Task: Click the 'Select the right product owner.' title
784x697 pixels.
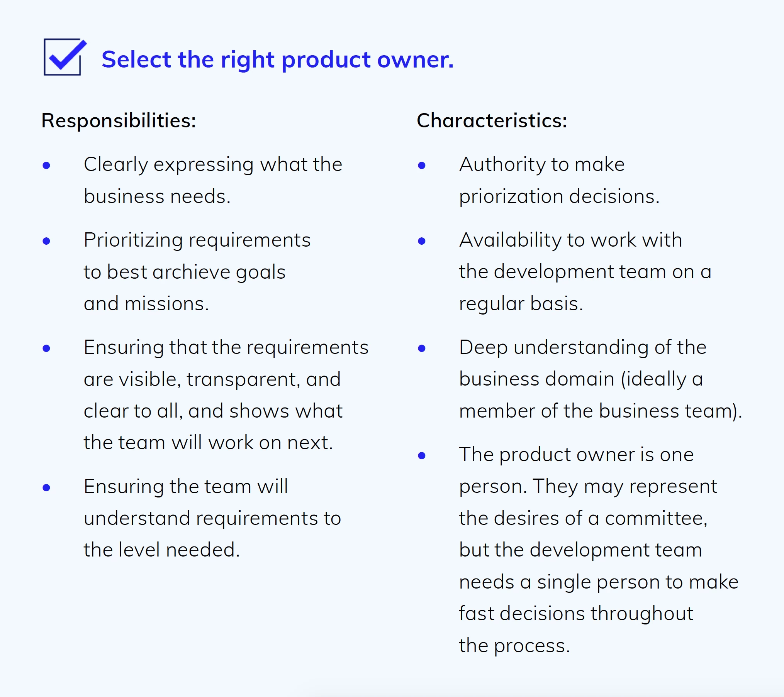Action: [x=277, y=60]
